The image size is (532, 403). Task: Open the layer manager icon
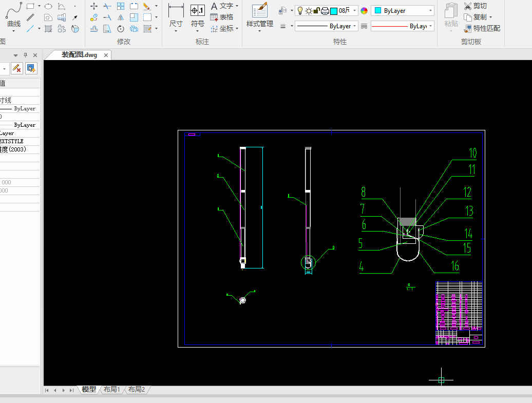pos(282,11)
